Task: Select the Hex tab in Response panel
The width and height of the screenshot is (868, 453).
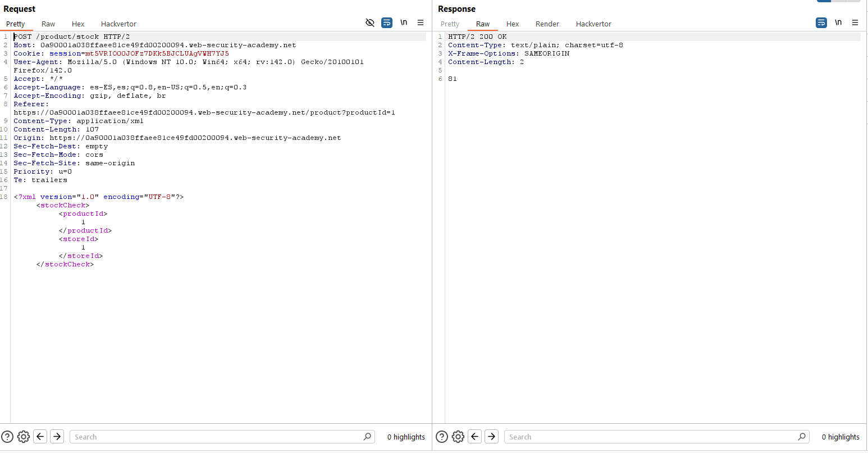Action: [513, 24]
